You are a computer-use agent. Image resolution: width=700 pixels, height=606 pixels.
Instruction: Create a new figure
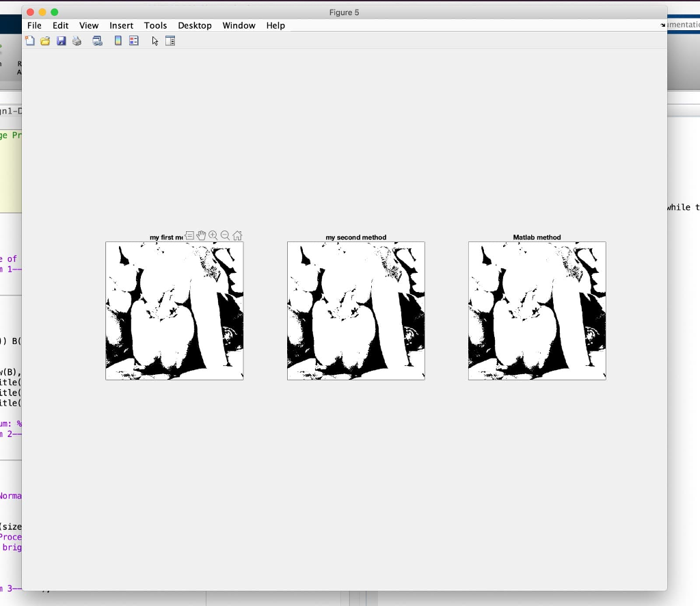pyautogui.click(x=29, y=40)
